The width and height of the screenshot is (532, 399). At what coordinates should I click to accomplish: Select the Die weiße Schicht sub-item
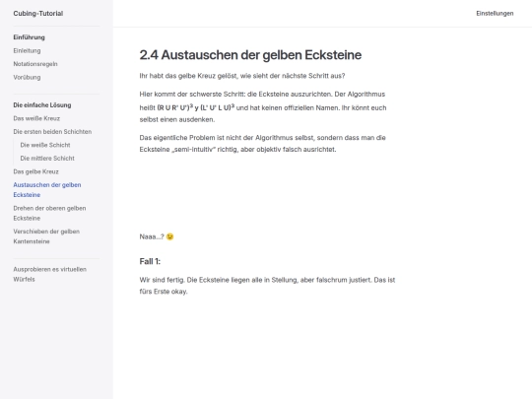pyautogui.click(x=45, y=145)
